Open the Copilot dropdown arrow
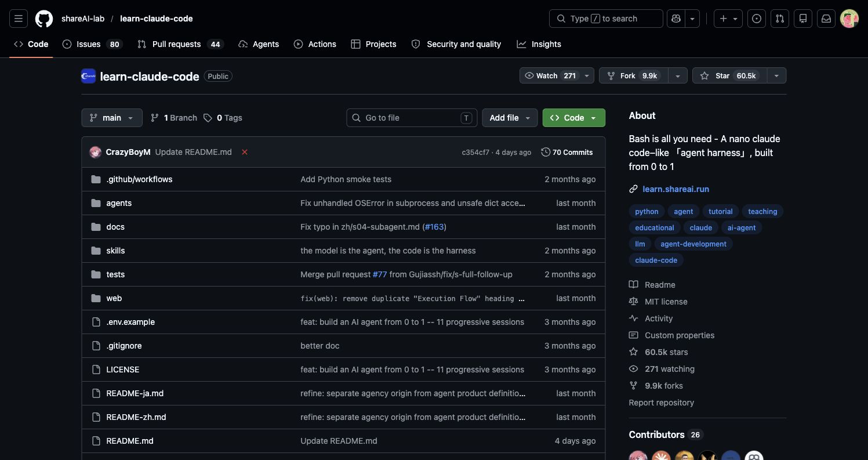 692,19
